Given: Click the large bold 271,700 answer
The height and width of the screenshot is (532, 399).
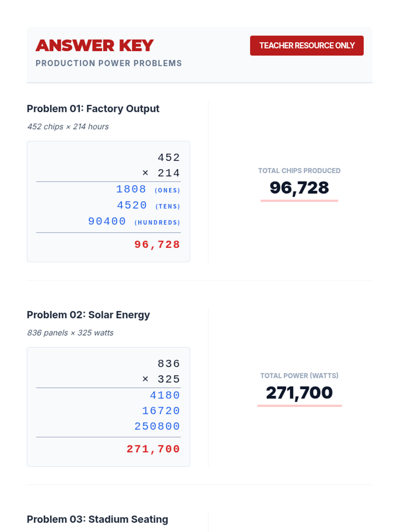Looking at the screenshot, I should (x=299, y=393).
